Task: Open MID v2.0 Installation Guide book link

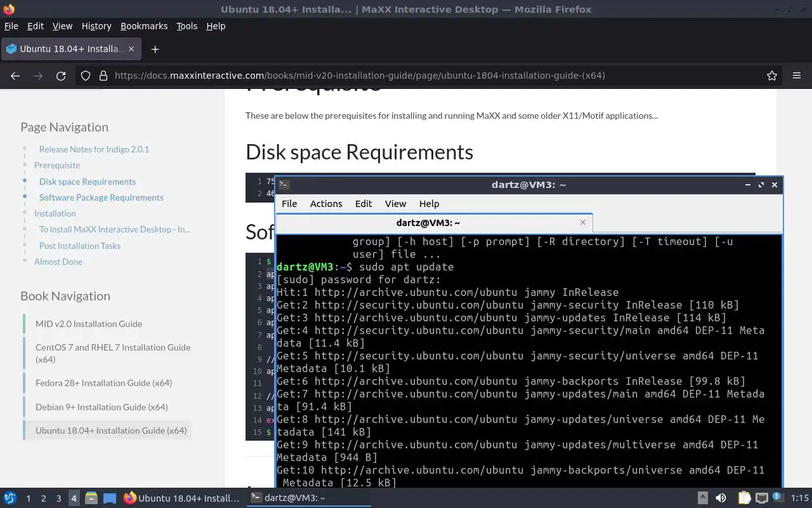Action: tap(89, 324)
